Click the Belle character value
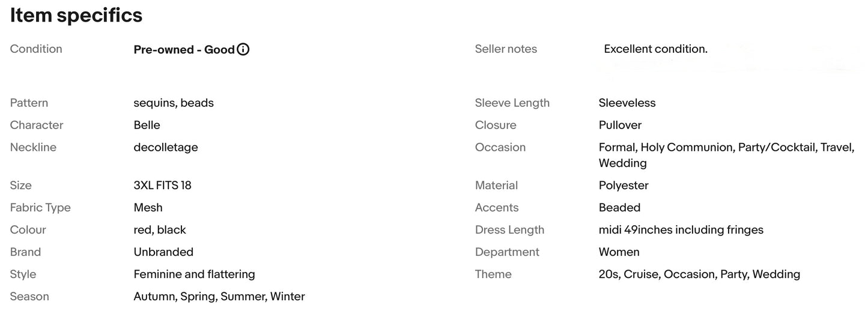868x311 pixels. 147,125
